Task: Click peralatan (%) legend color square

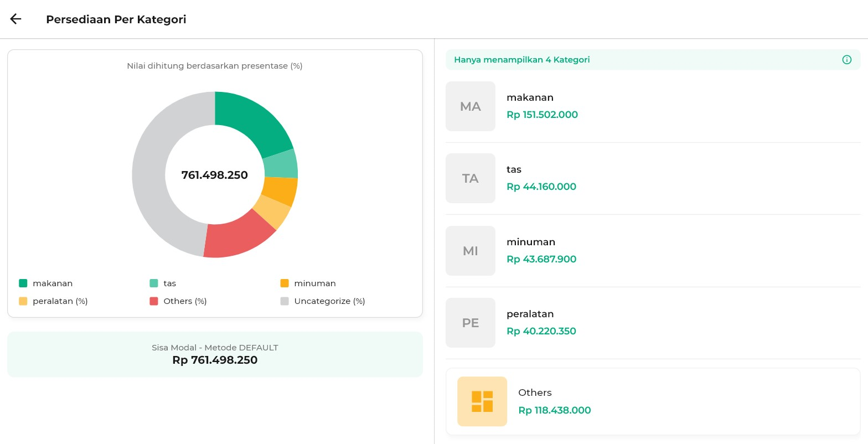Action: click(23, 301)
